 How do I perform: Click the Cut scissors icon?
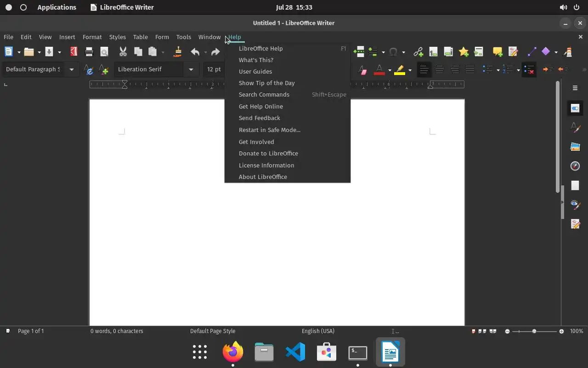point(123,52)
